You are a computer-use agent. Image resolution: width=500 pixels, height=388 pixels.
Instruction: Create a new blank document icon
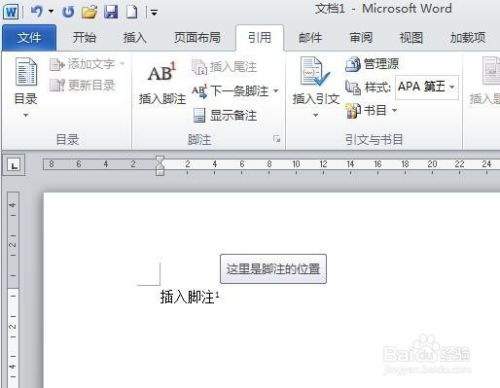tap(132, 12)
